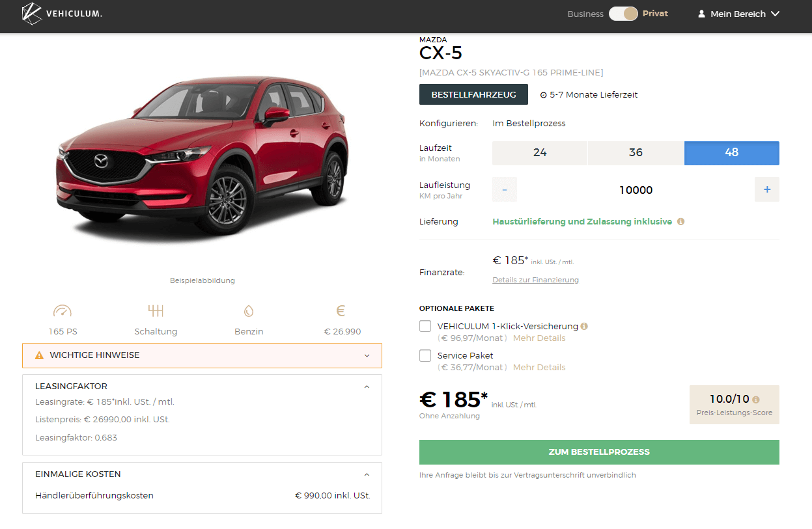Click the gearshift Schaltung icon
Screen dimensions: 812x529
[156, 311]
